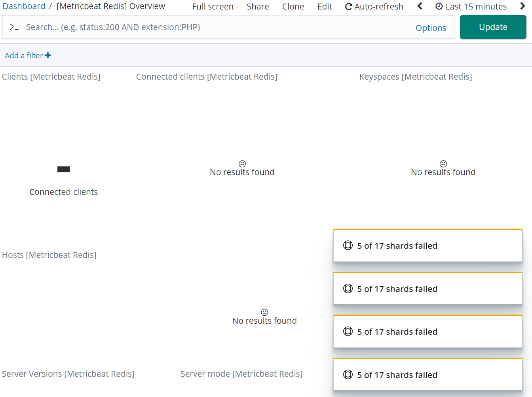532x397 pixels.
Task: Switch the dashboard to Full screen
Action: pos(213,7)
